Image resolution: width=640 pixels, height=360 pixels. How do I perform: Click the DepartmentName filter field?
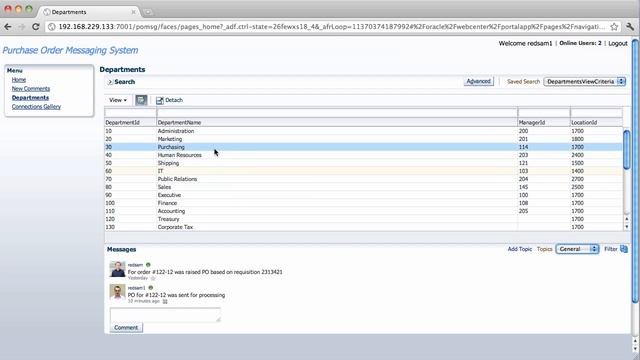click(x=337, y=113)
